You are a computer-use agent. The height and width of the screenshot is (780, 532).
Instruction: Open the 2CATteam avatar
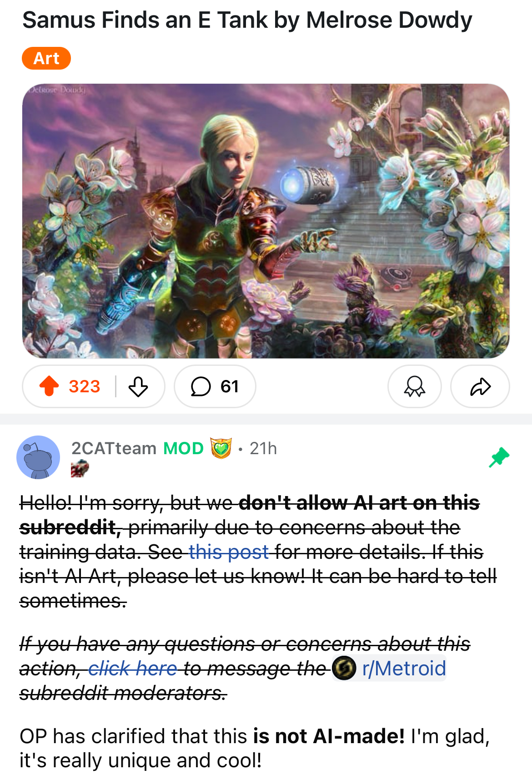coord(38,457)
